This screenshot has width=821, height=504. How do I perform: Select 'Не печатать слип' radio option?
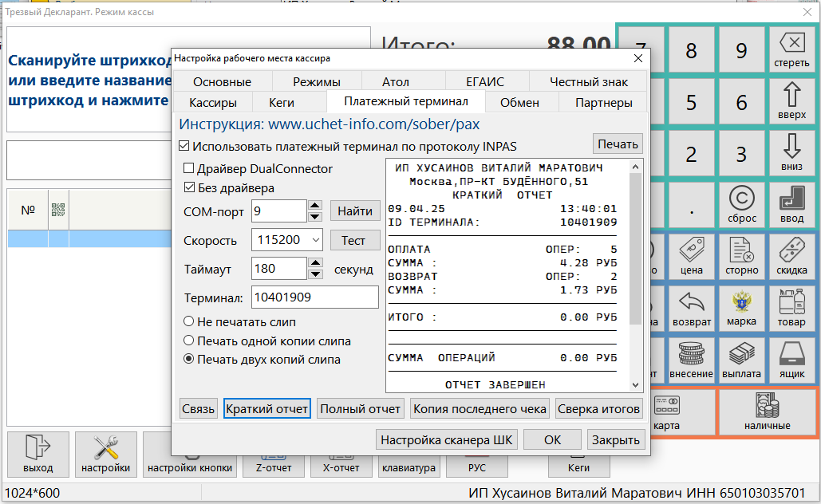click(189, 322)
